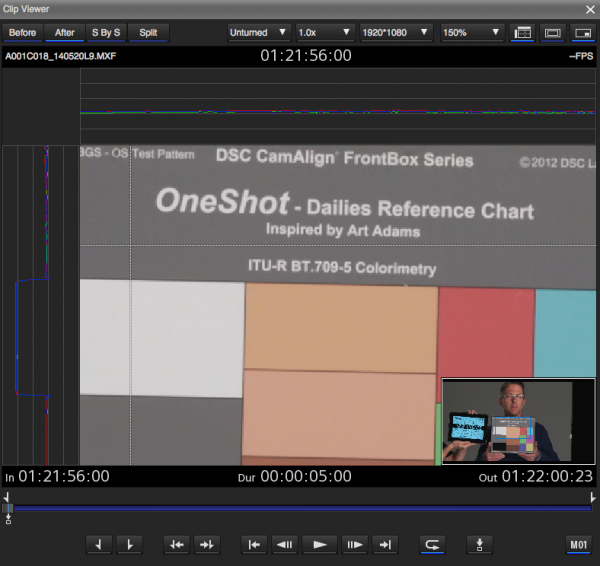Viewport: 600px width, 566px height.
Task: Toggle the M01 monitor button
Action: [x=578, y=544]
